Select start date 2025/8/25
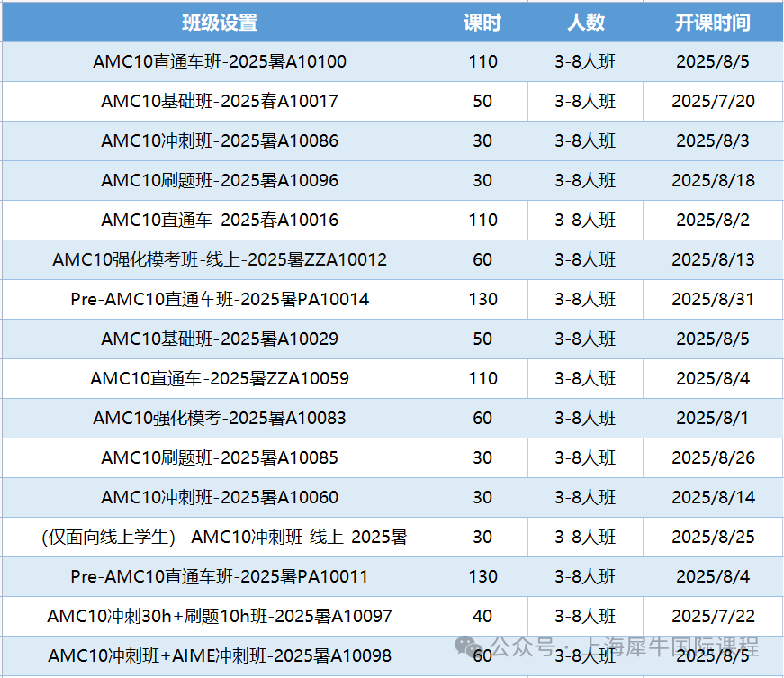This screenshot has height=678, width=784. pyautogui.click(x=713, y=537)
